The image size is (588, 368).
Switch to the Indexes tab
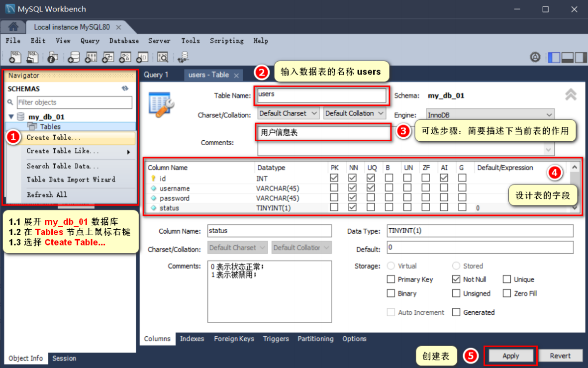click(x=192, y=338)
